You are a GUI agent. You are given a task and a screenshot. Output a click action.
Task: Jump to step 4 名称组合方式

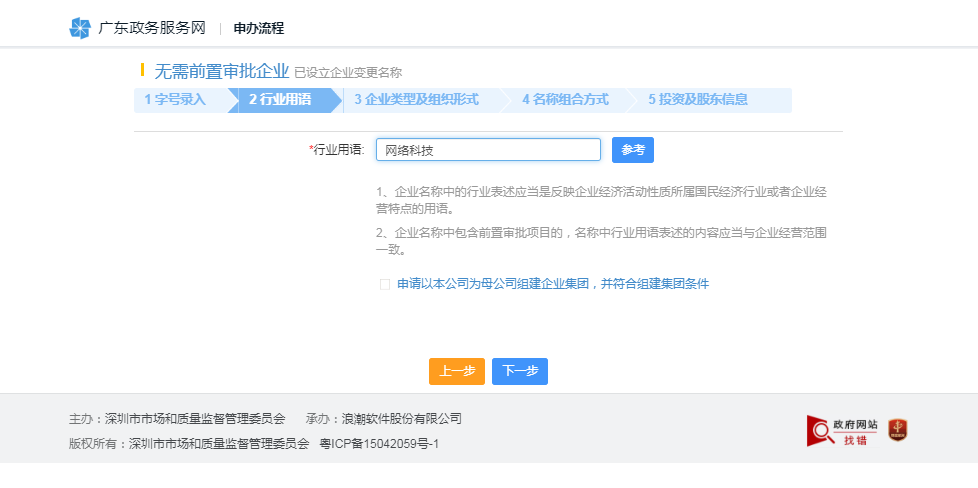point(565,100)
